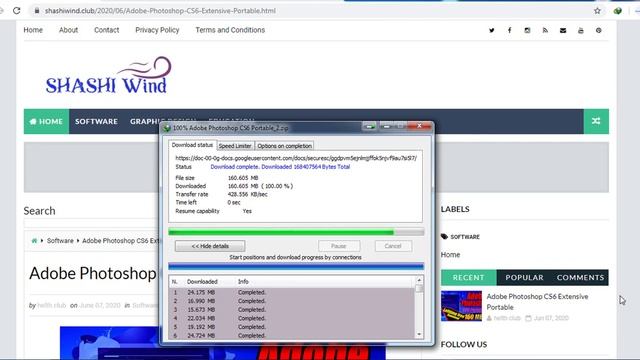Click the browser reload icon
Viewport: 640px width, 360px height.
pos(16,11)
